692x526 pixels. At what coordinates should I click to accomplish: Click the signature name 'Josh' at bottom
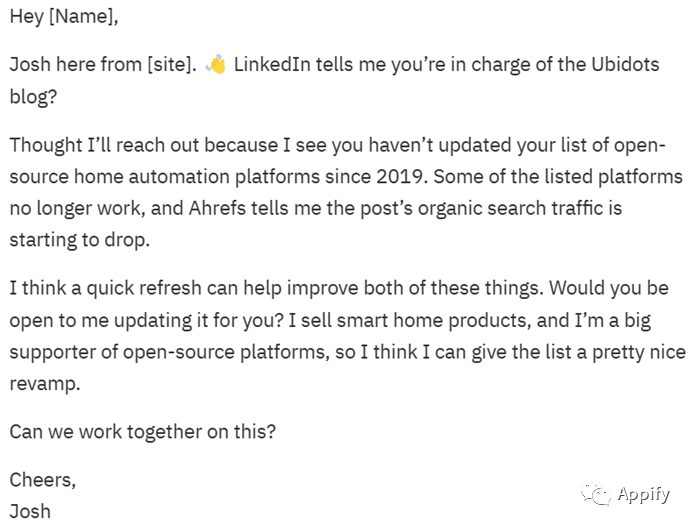[30, 512]
